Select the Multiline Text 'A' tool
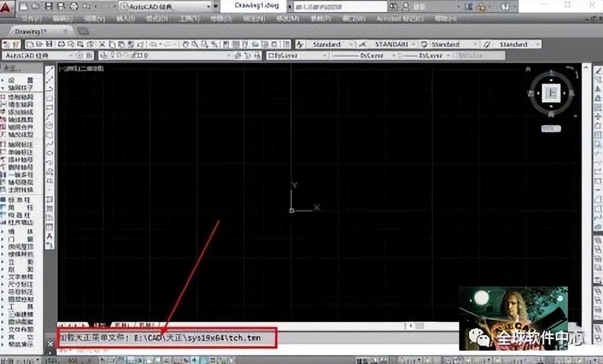 tap(50, 236)
